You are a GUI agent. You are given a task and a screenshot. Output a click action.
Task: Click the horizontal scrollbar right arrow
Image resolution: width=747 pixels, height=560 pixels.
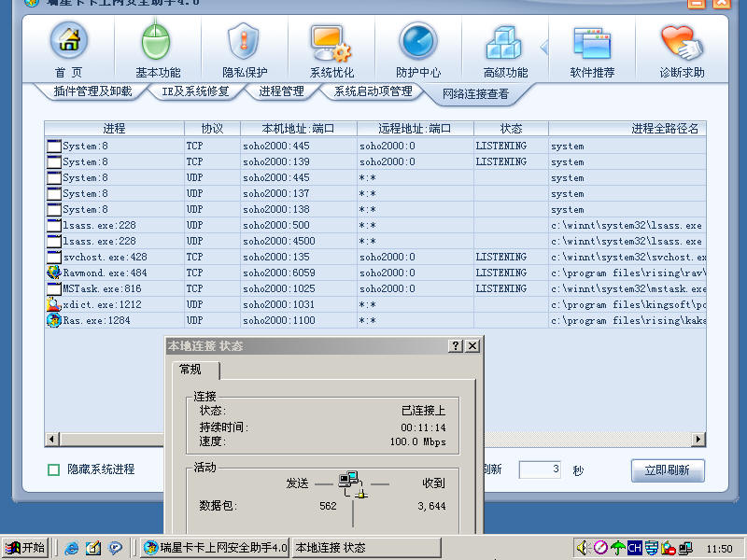tap(698, 439)
